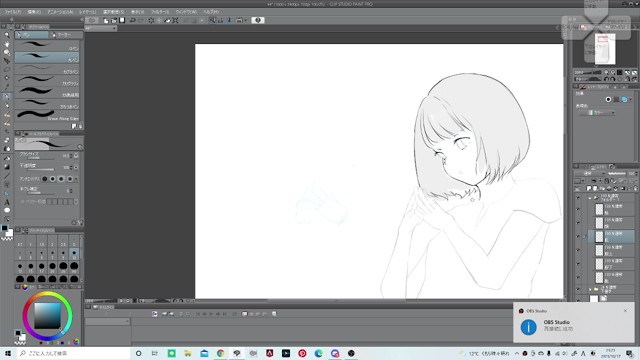Select the Text tool
640x360 pixels.
(x=7, y=202)
